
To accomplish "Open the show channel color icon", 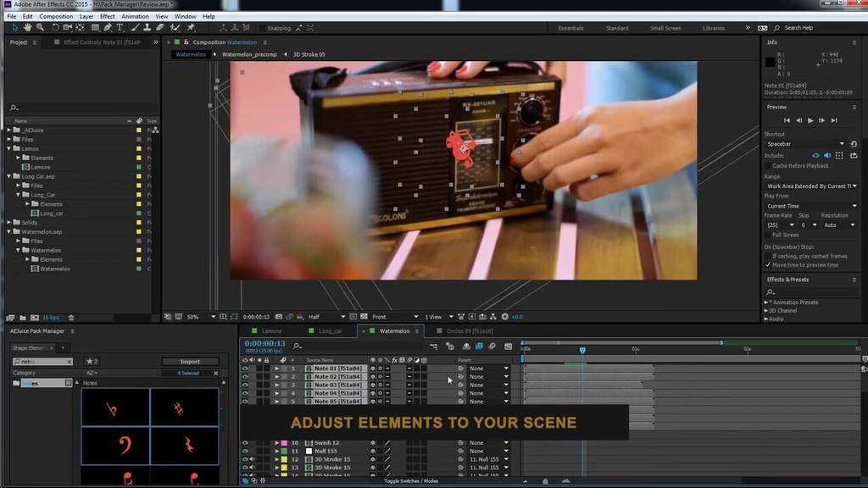I will coord(300,317).
